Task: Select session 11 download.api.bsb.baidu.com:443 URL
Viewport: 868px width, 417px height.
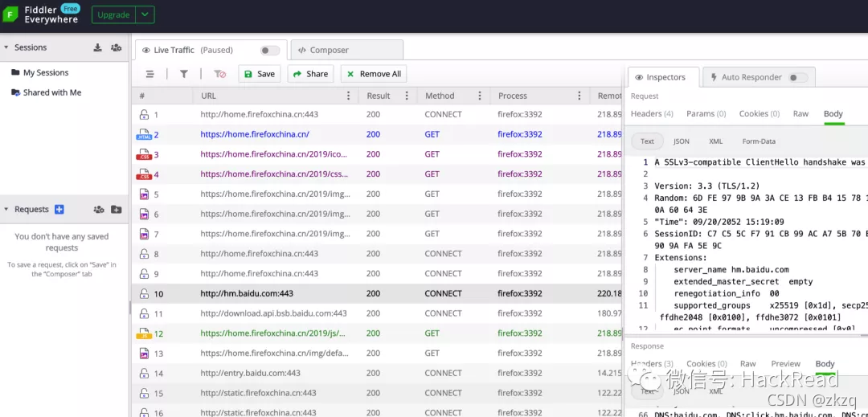Action: click(273, 313)
